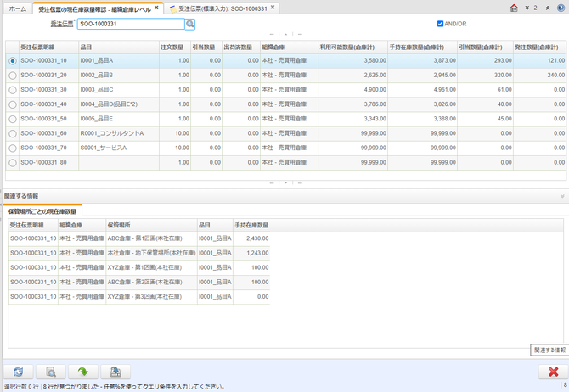This screenshot has width=569, height=392.
Task: Open the 保管場所ごとの現在庫数量 tab
Action: click(x=42, y=211)
